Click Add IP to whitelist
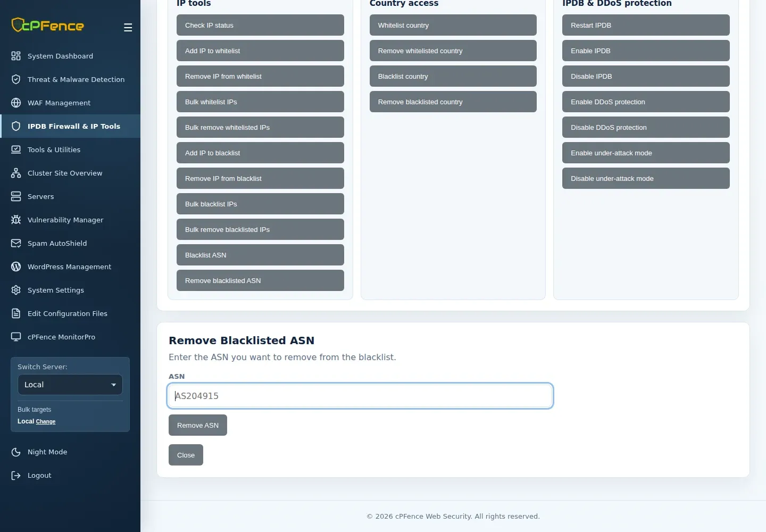 point(260,51)
